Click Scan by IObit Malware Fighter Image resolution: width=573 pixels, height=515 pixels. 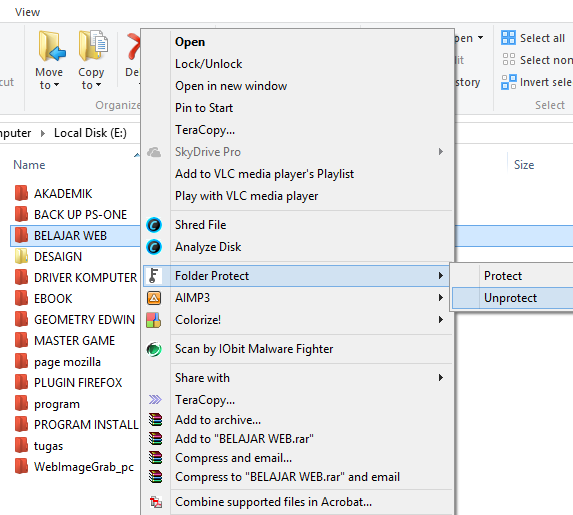coord(254,349)
